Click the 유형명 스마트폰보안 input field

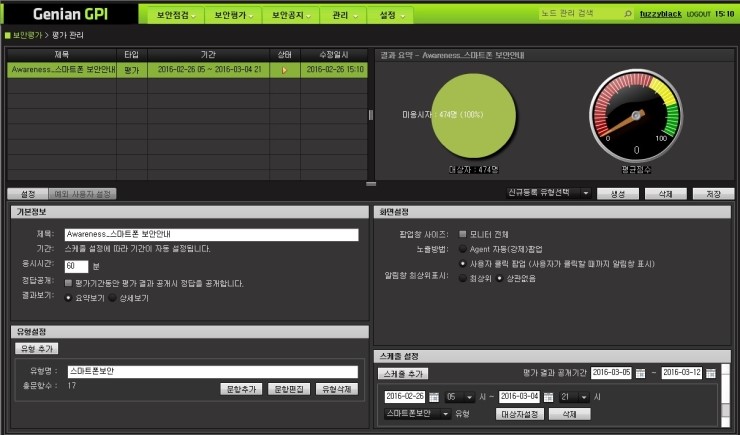tap(212, 372)
